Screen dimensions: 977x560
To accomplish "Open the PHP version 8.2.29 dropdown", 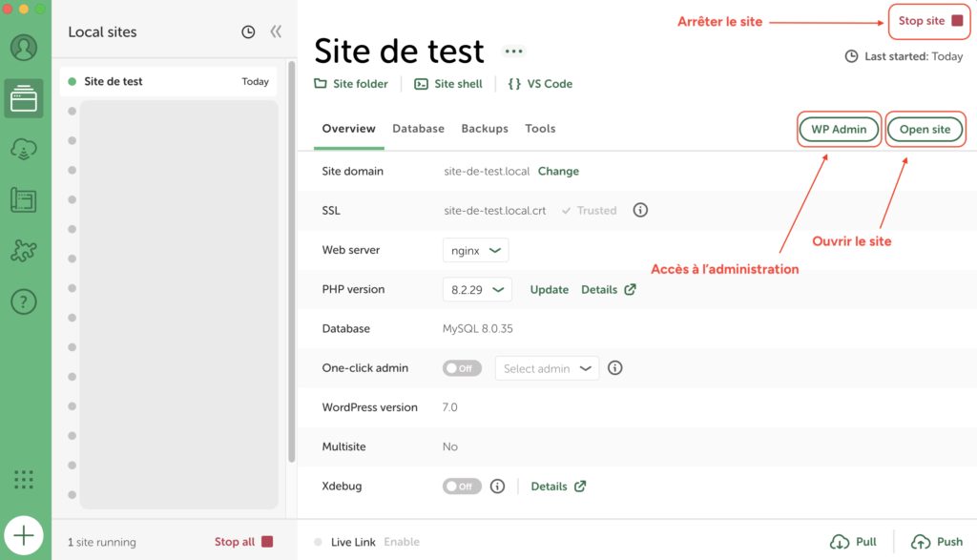I will (x=477, y=290).
